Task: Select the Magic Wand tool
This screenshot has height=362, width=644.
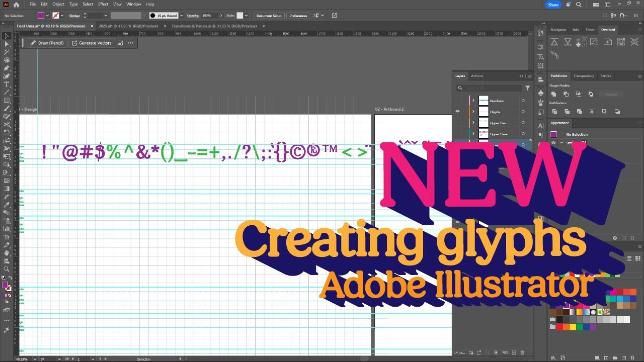Action: [x=7, y=52]
